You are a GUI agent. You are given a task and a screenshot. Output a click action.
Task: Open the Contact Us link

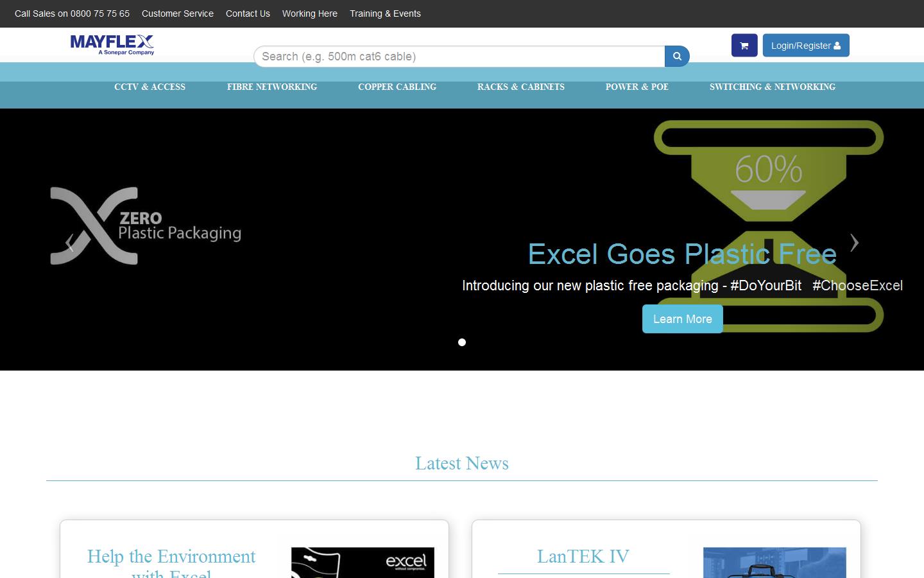coord(248,13)
